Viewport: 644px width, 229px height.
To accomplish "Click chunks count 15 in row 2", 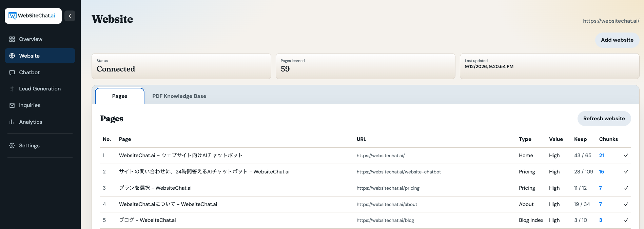I will pyautogui.click(x=602, y=172).
